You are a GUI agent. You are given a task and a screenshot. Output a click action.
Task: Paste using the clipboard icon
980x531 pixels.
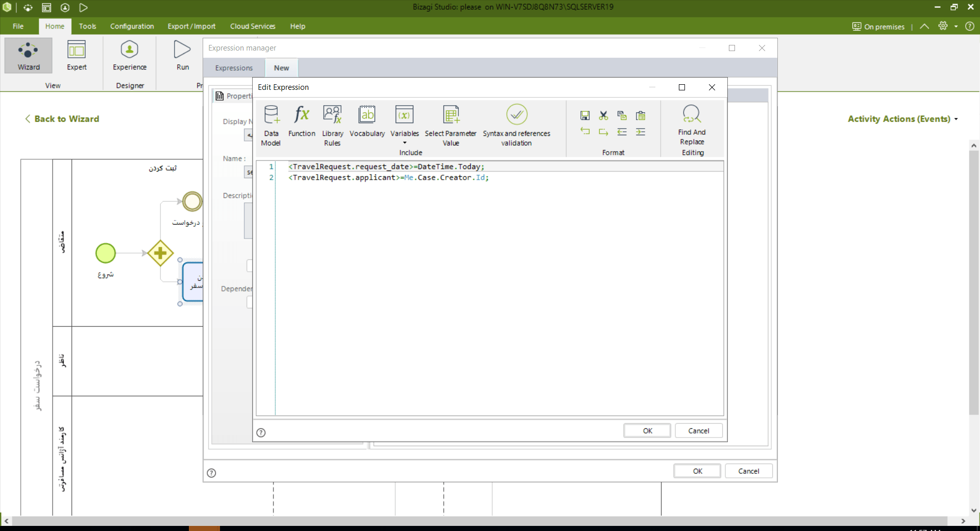(641, 115)
